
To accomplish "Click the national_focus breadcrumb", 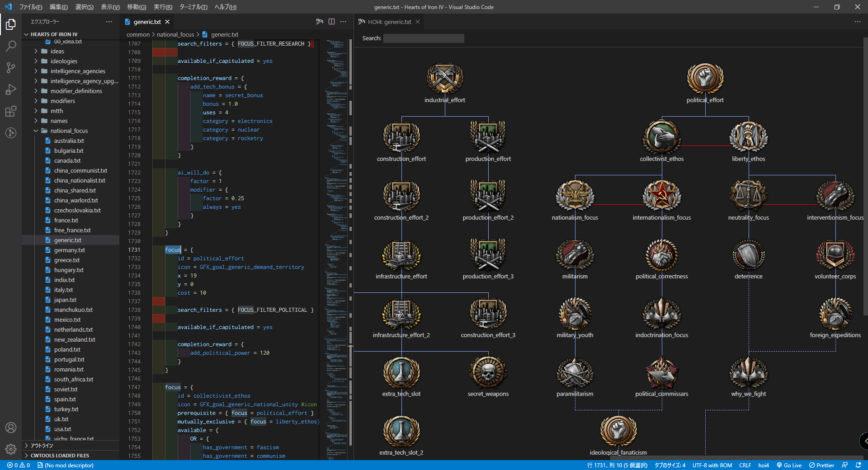I will click(x=175, y=34).
